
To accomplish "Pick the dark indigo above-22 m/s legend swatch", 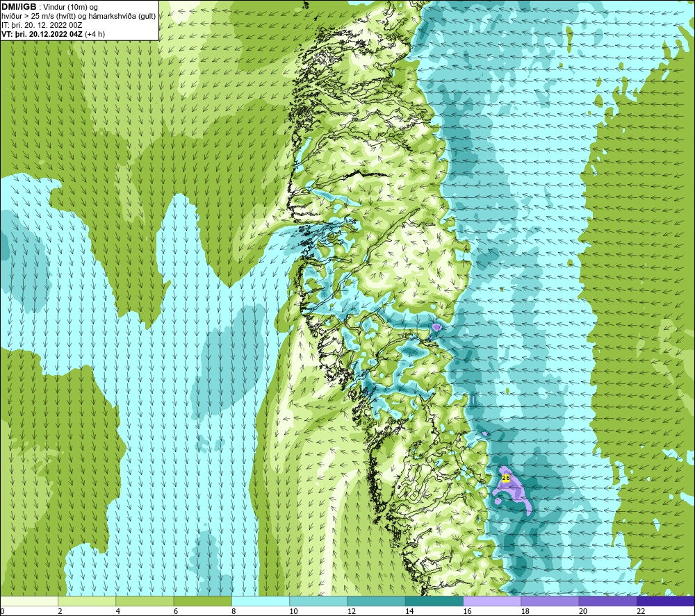I will click(x=666, y=601).
